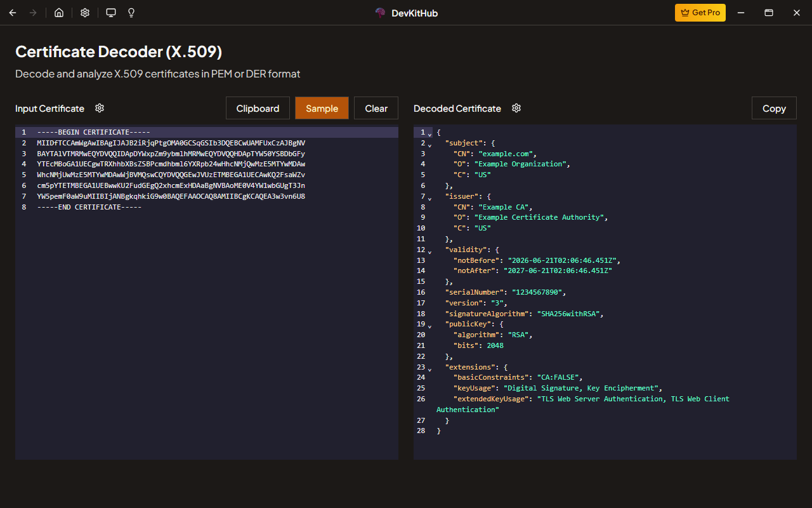Clear the input certificate
Screen dimensions: 812x508
(376, 108)
